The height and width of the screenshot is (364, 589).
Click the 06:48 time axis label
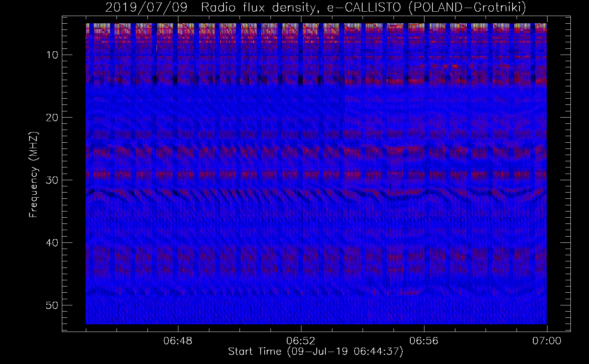(178, 341)
